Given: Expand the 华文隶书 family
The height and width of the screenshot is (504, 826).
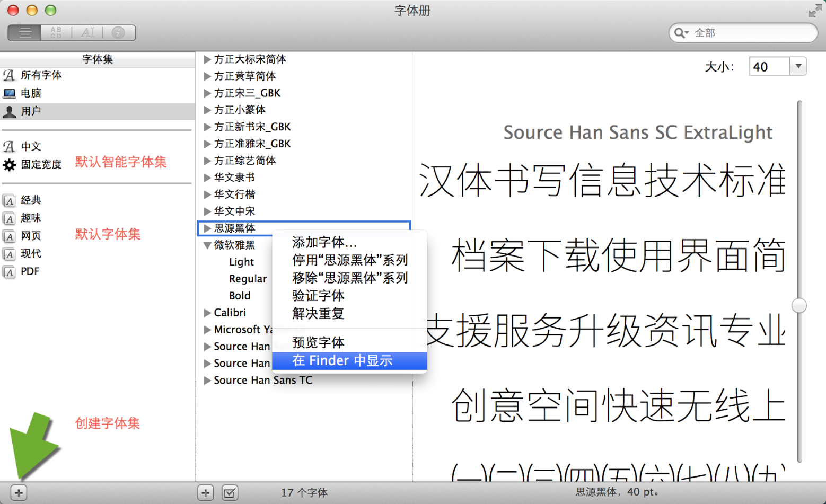Looking at the screenshot, I should click(207, 178).
